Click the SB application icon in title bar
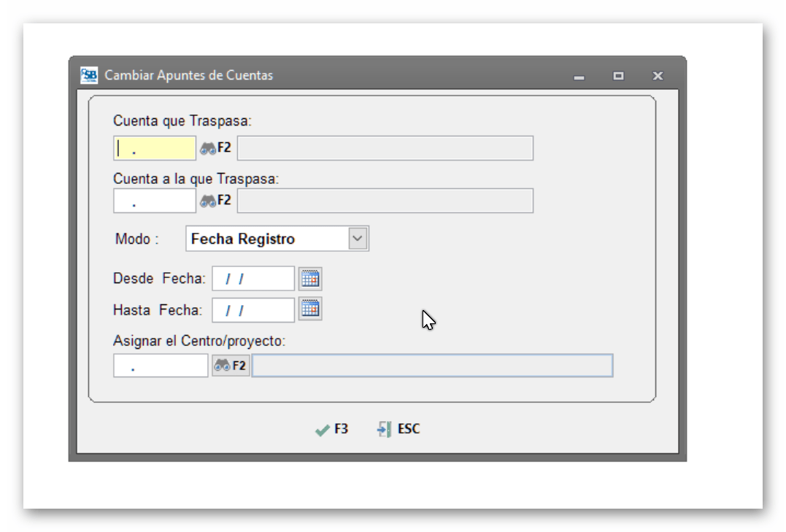This screenshot has height=532, width=786. (x=89, y=75)
